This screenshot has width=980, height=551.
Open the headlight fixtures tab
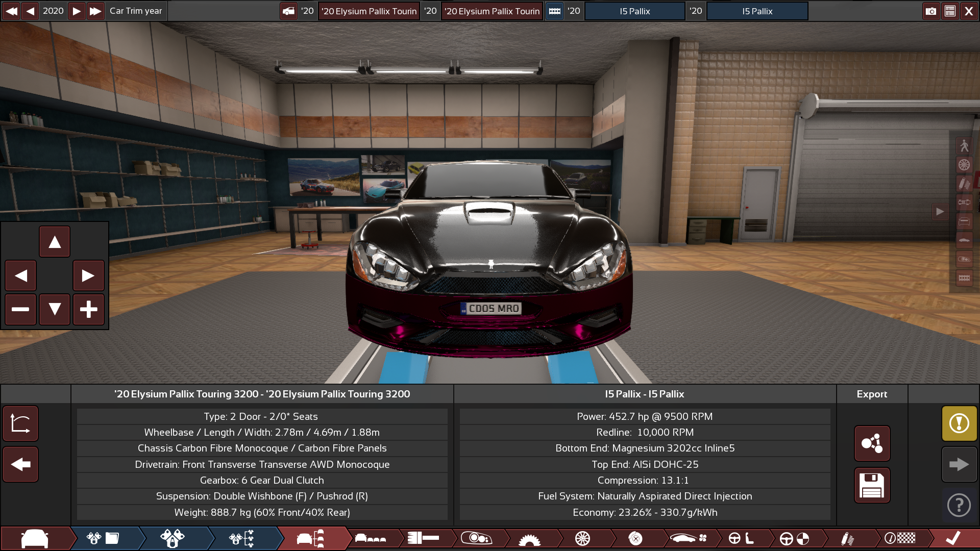[476, 538]
